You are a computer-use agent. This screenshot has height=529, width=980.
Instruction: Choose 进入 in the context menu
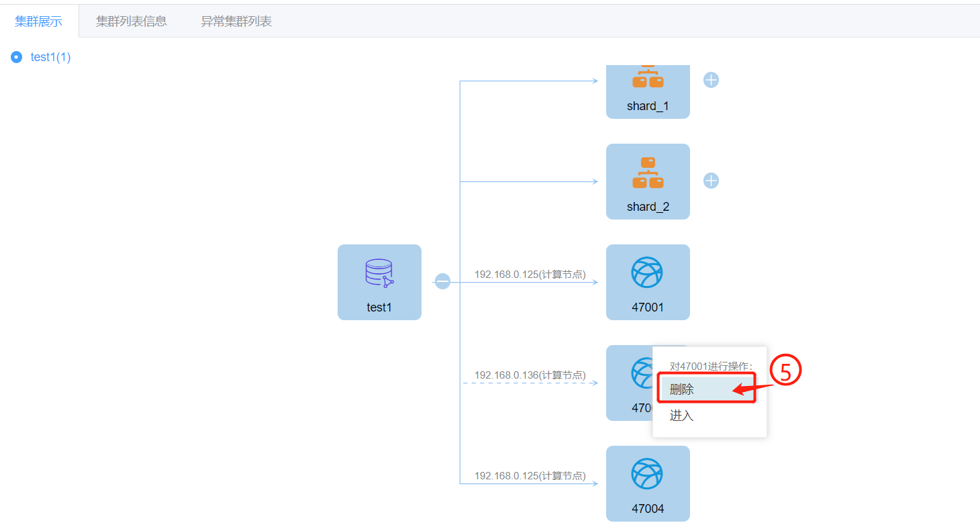(682, 416)
